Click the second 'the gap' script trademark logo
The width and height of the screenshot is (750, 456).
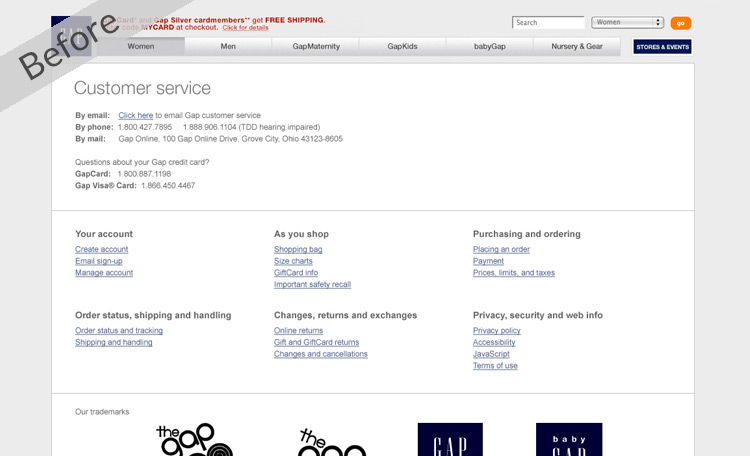click(x=332, y=441)
